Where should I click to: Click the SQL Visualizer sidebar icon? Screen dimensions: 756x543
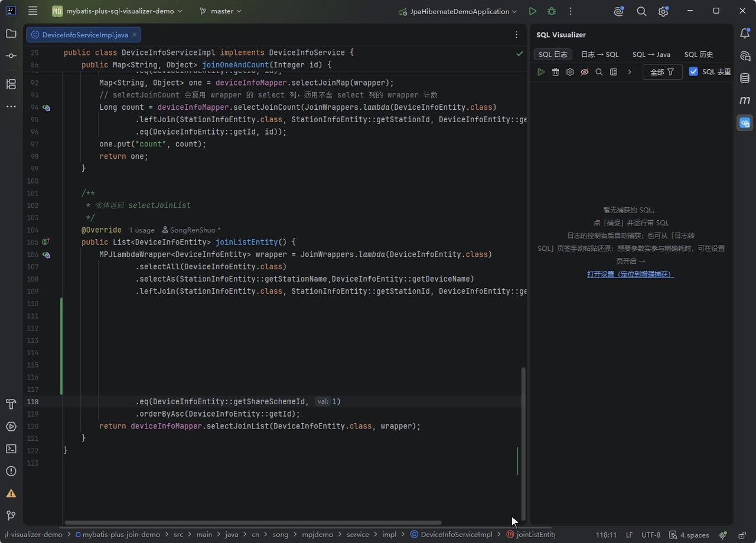[x=745, y=123]
